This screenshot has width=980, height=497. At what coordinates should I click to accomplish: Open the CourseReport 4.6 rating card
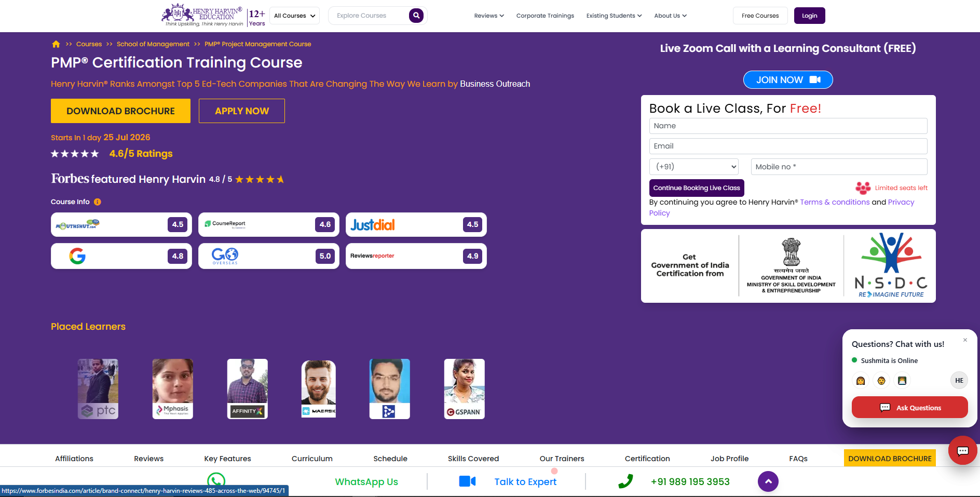269,225
